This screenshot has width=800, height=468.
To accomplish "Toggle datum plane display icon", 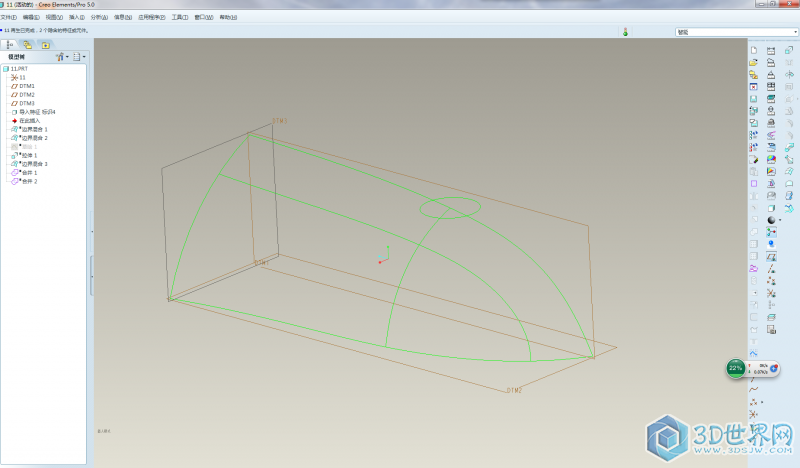I will click(771, 257).
